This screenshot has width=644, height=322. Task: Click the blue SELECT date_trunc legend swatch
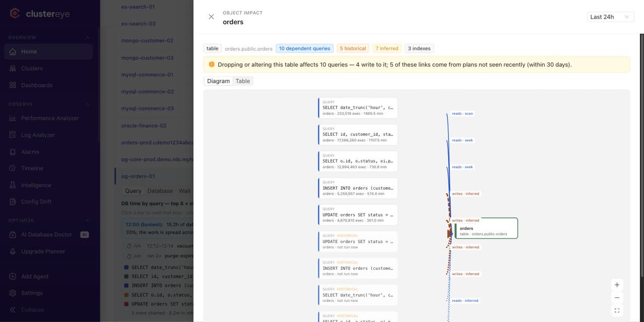(x=126, y=267)
